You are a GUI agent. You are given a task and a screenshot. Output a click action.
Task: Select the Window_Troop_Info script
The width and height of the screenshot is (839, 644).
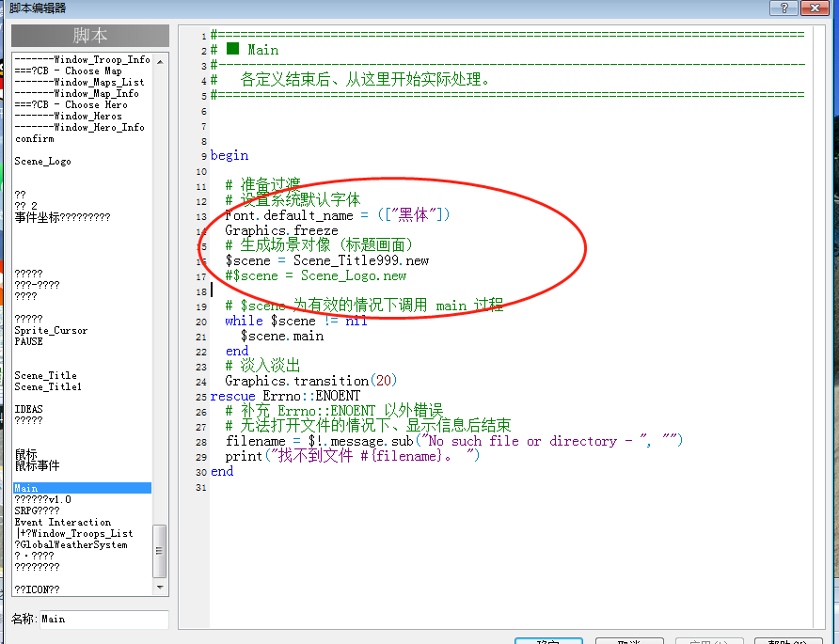[x=83, y=59]
